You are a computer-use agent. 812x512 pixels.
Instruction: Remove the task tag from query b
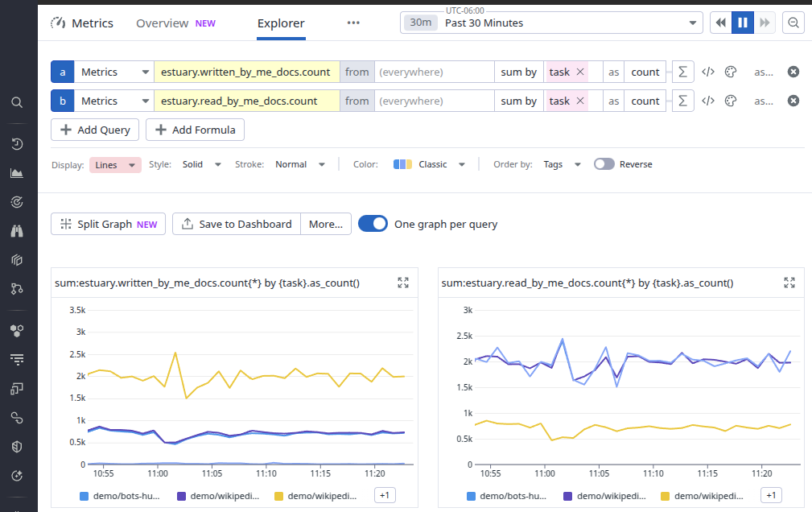pyautogui.click(x=580, y=101)
